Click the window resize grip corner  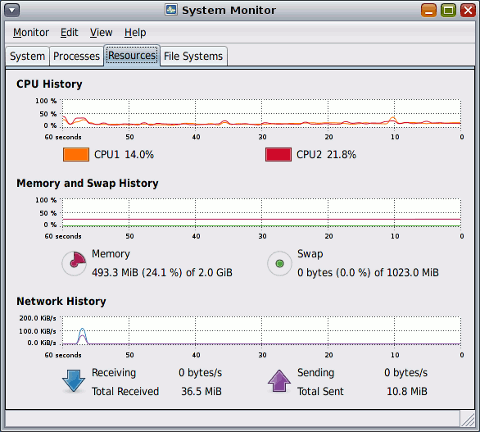[467, 419]
